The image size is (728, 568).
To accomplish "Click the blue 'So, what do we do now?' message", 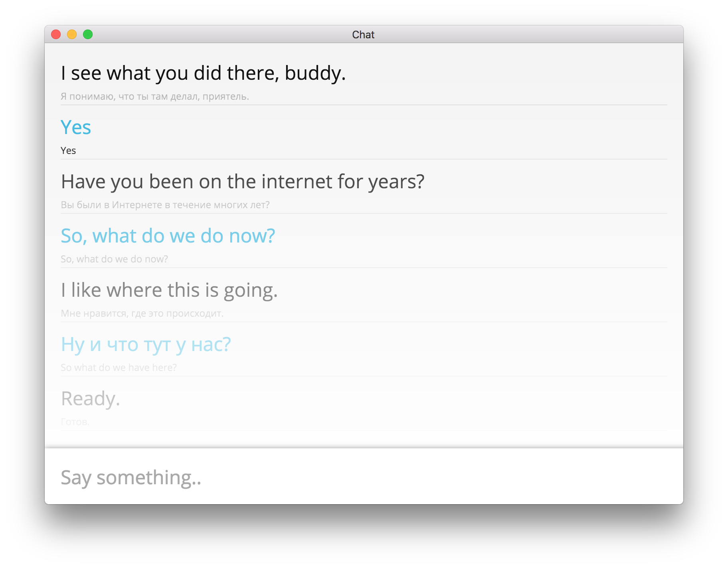I will [x=168, y=236].
